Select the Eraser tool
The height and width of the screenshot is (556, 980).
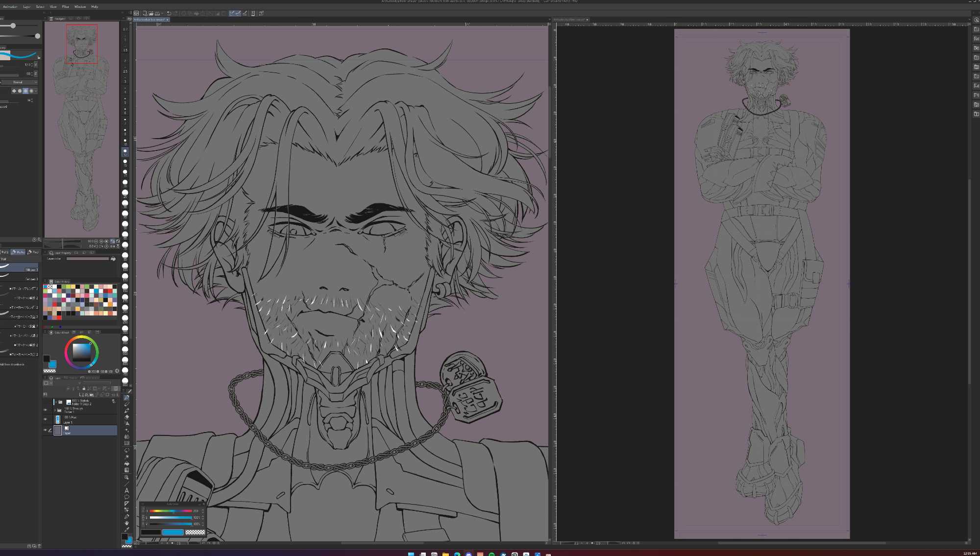[126, 417]
